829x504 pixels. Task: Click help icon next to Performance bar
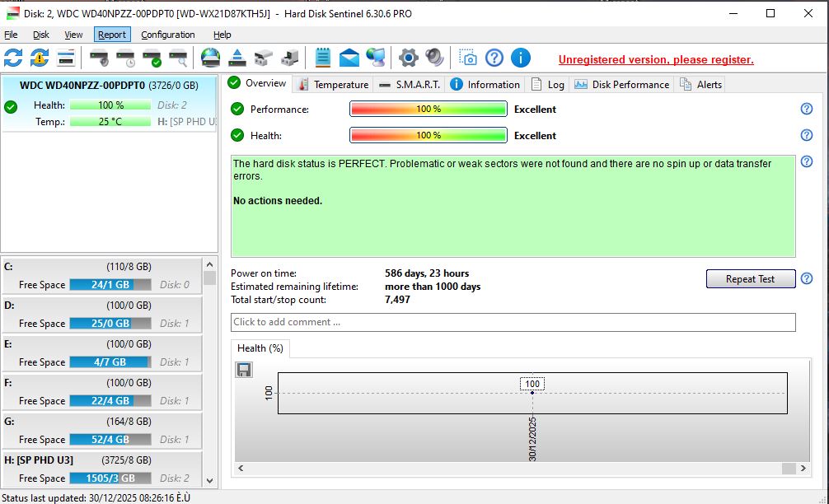tap(807, 109)
